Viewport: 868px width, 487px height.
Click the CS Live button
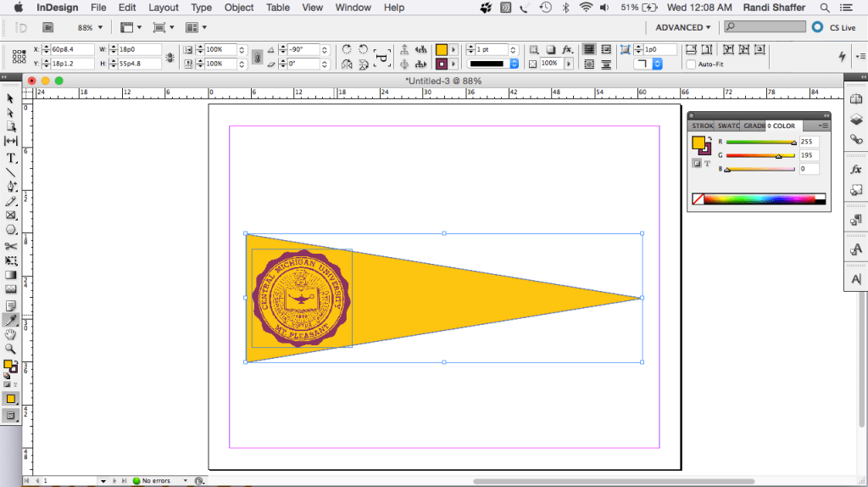click(x=834, y=27)
